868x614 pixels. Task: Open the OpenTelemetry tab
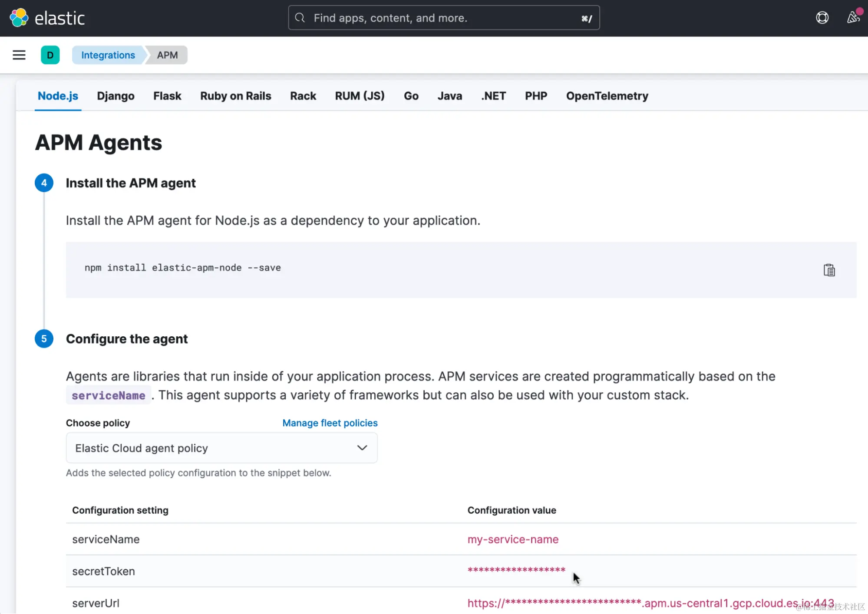coord(607,96)
